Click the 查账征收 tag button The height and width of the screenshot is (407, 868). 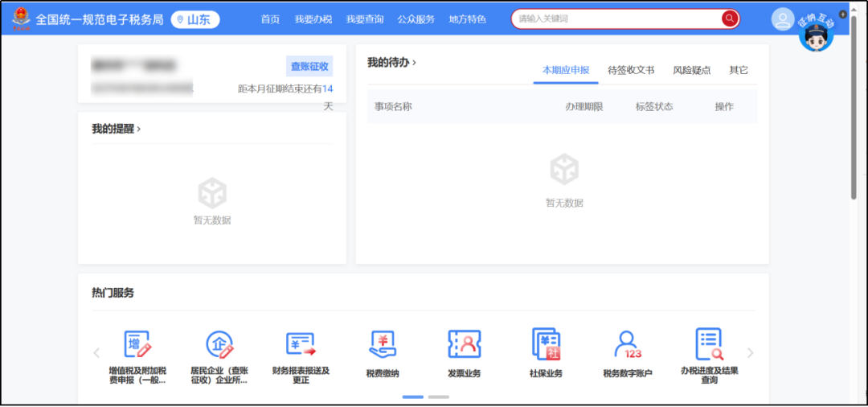[309, 67]
